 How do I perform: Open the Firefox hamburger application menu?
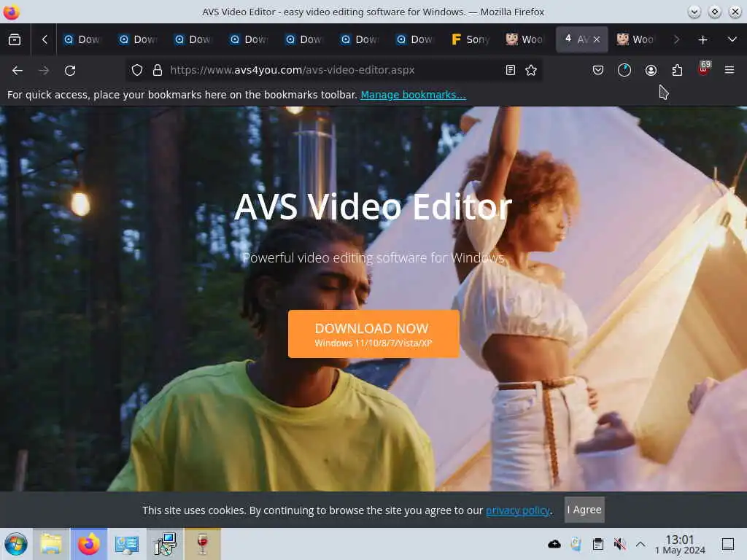(729, 71)
